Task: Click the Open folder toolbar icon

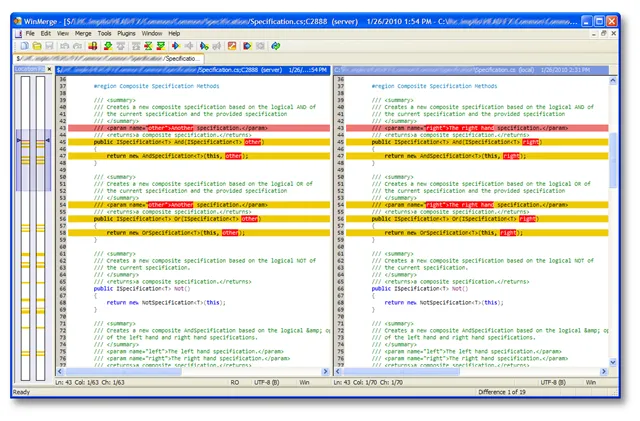Action: (x=35, y=46)
